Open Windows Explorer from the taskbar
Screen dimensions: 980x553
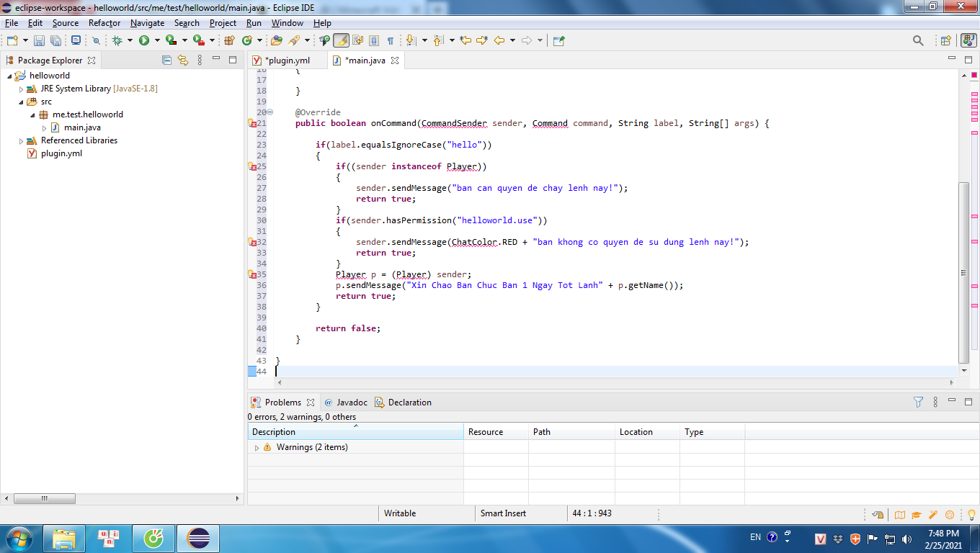[x=64, y=538]
